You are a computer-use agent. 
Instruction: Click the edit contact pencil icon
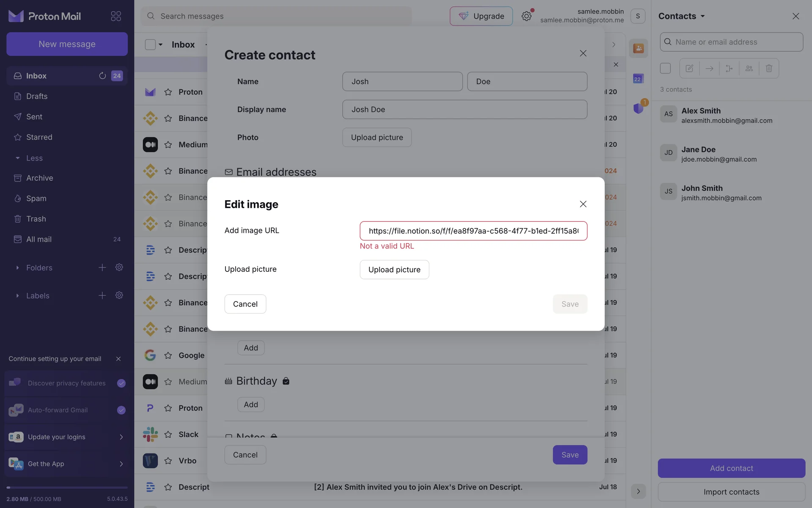point(689,68)
